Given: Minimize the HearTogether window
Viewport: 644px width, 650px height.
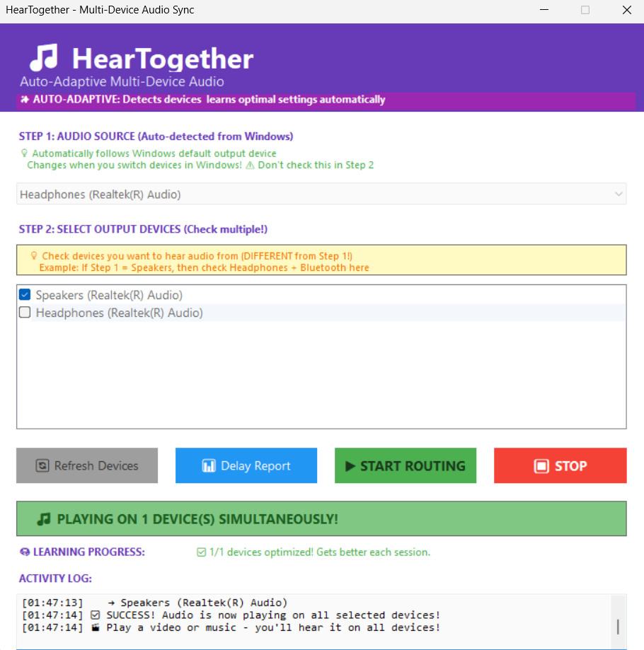Looking at the screenshot, I should 544,10.
